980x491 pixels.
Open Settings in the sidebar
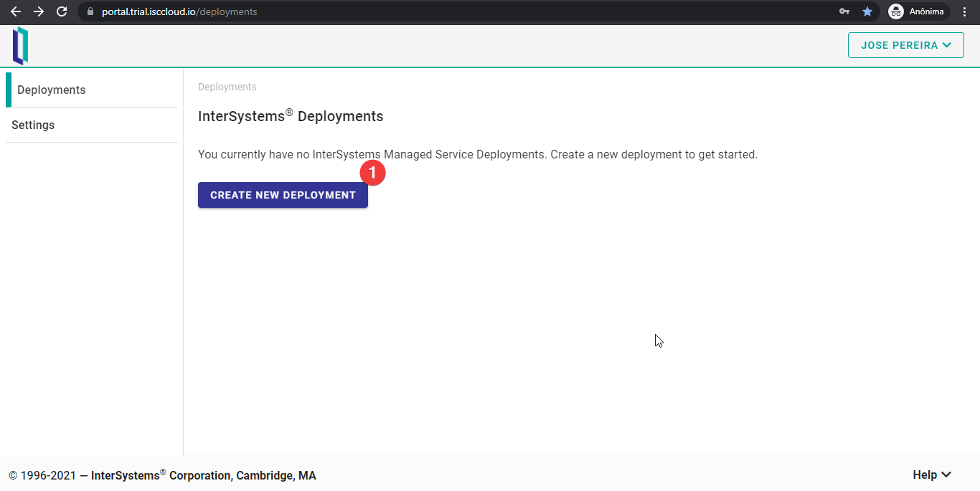point(92,125)
